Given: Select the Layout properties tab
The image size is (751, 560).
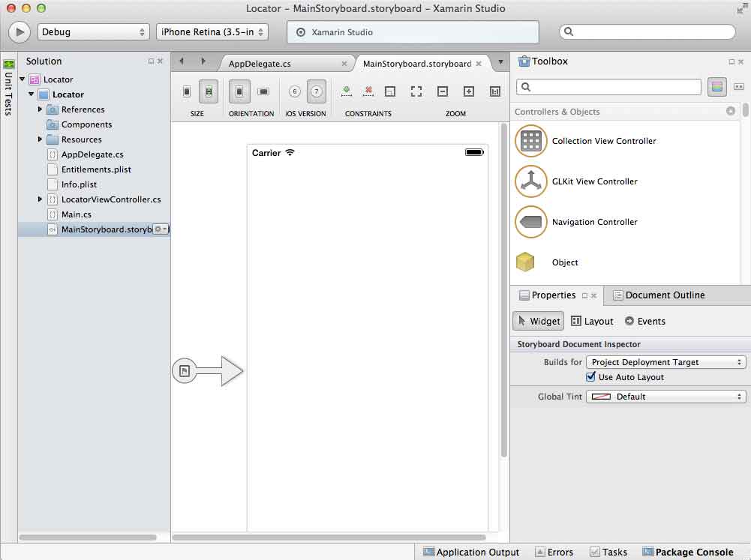Looking at the screenshot, I should click(593, 321).
